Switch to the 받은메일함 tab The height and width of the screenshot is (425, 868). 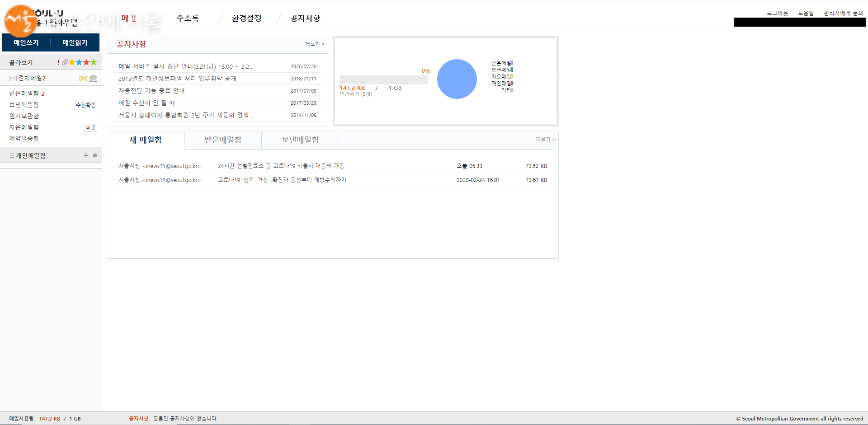point(223,140)
